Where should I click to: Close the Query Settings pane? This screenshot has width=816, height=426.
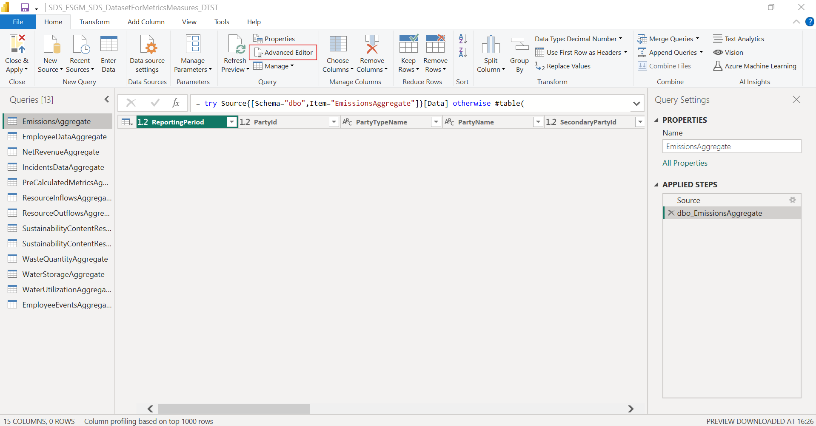(x=796, y=99)
